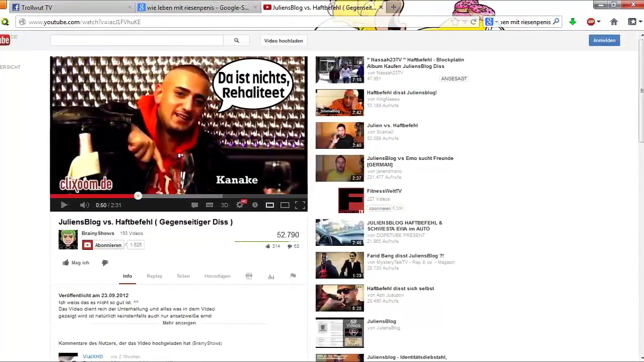The width and height of the screenshot is (644, 362).
Task: Click the Abonnieren subscribe button
Action: point(103,245)
